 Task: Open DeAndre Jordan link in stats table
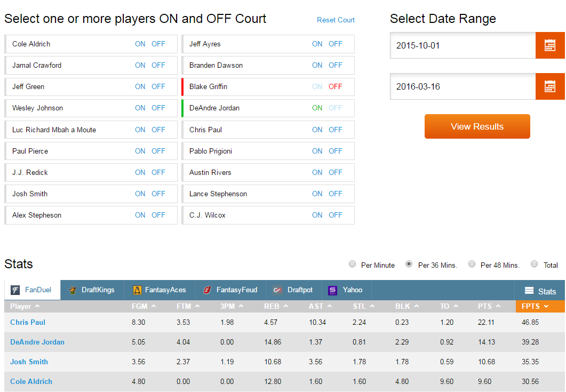click(x=37, y=342)
